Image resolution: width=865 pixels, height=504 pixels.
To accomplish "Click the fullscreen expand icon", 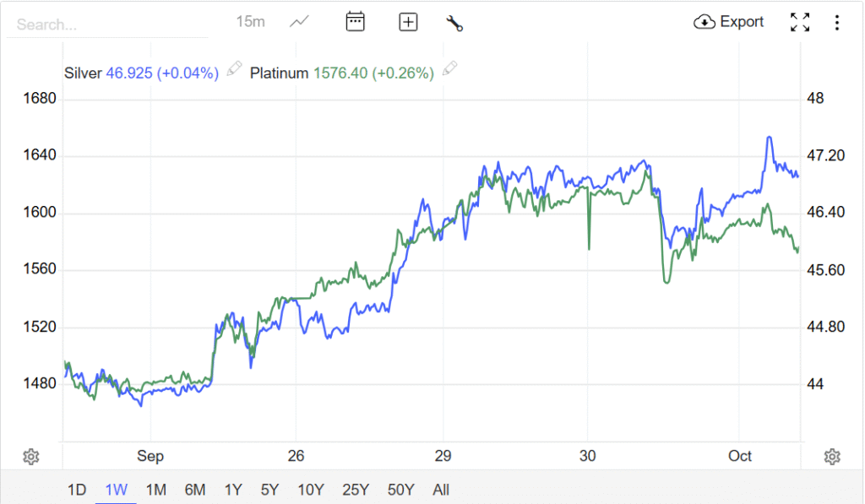I will click(x=800, y=22).
